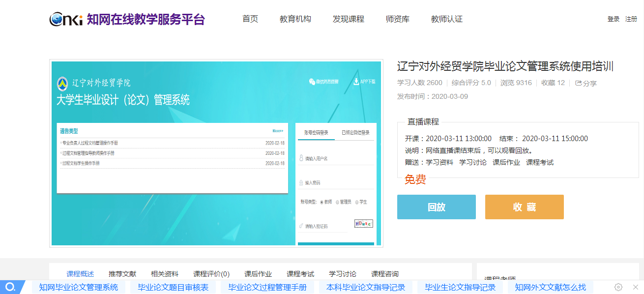This screenshot has width=644, height=294.
Task: Open the 发现课程 nav item
Action: click(349, 19)
